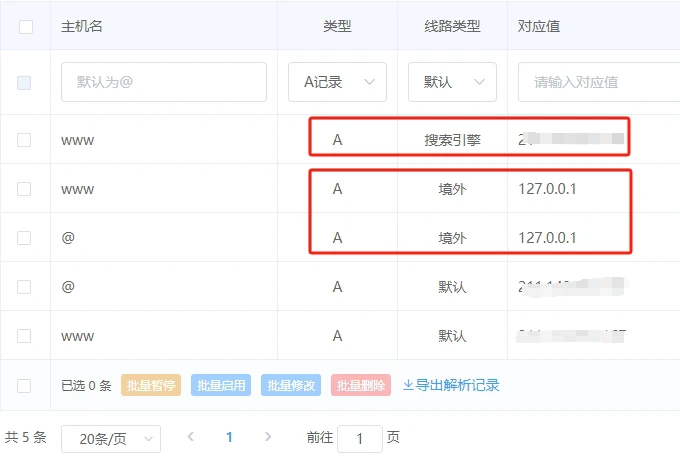Click the 批量启用 button
Image resolution: width=680 pixels, height=460 pixels.
click(x=221, y=385)
